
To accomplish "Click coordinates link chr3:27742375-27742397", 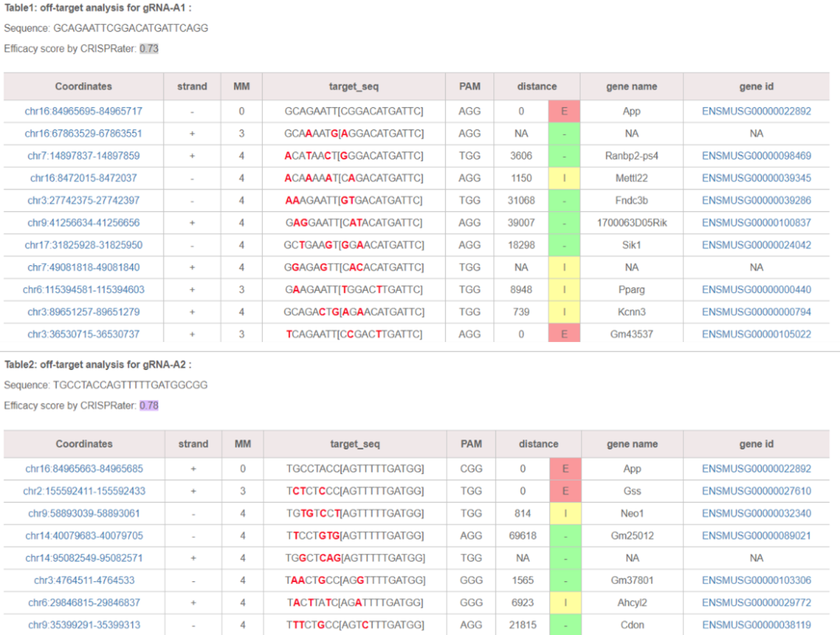I will [x=83, y=201].
